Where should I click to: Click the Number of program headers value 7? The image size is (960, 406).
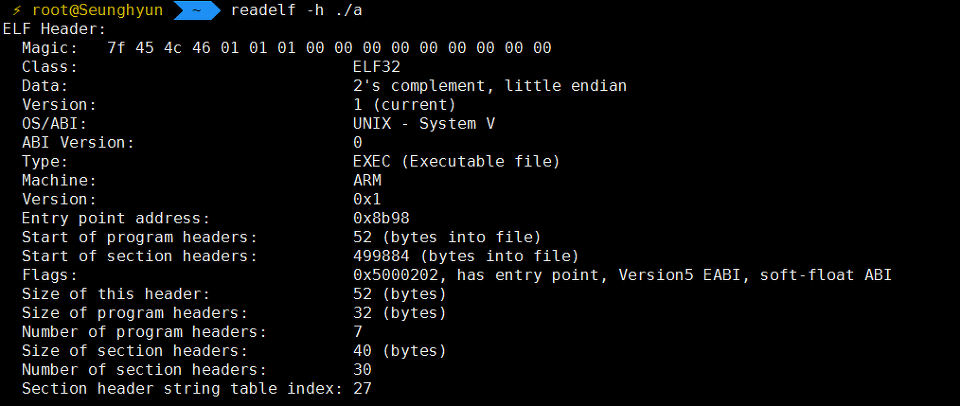pos(358,332)
